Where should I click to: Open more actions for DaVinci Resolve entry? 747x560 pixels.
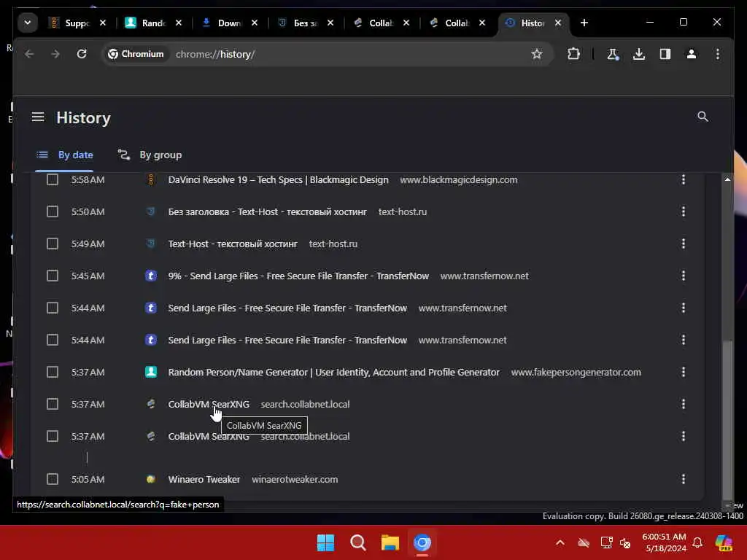(x=683, y=180)
